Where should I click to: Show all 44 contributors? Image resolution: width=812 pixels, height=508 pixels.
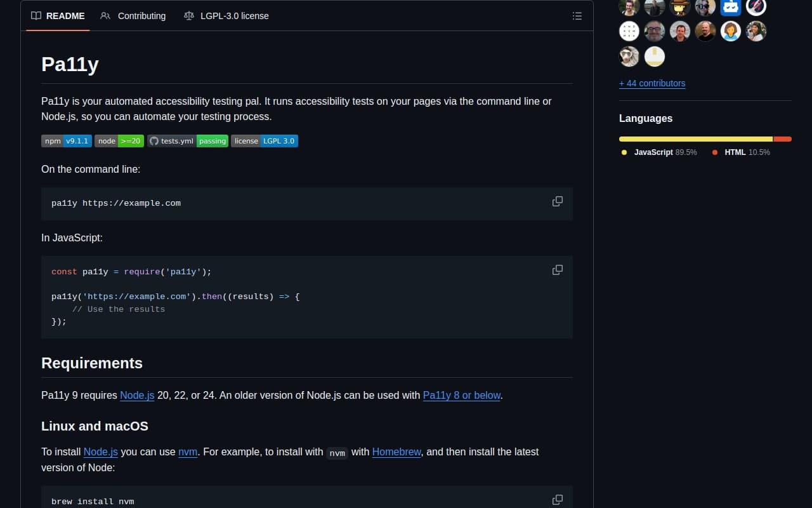tap(652, 83)
